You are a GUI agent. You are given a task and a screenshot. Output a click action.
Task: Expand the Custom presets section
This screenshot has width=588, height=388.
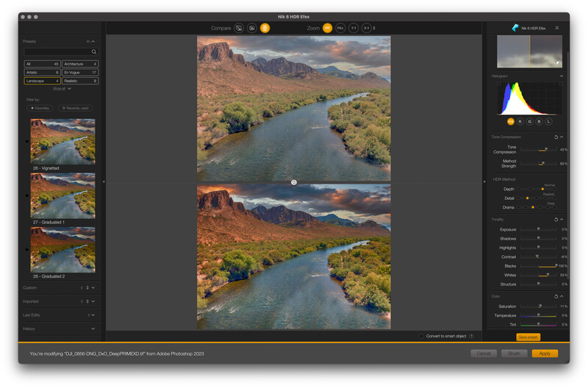pos(93,288)
